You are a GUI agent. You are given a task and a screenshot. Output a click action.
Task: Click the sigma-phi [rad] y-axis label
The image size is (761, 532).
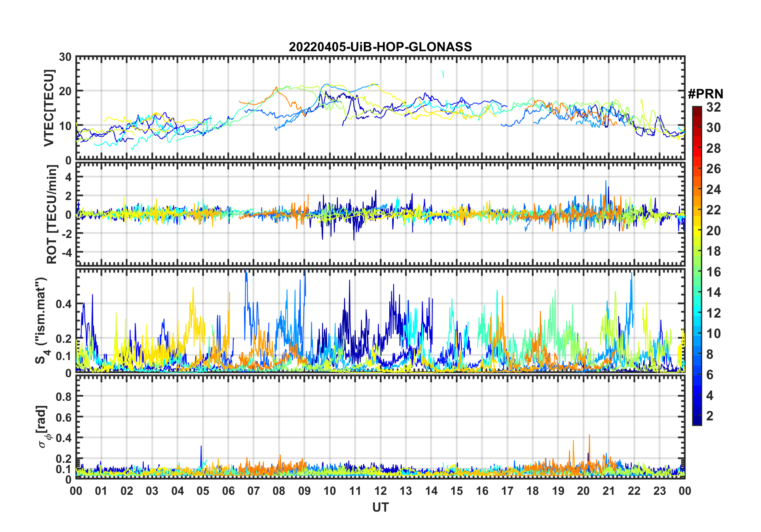pyautogui.click(x=43, y=427)
